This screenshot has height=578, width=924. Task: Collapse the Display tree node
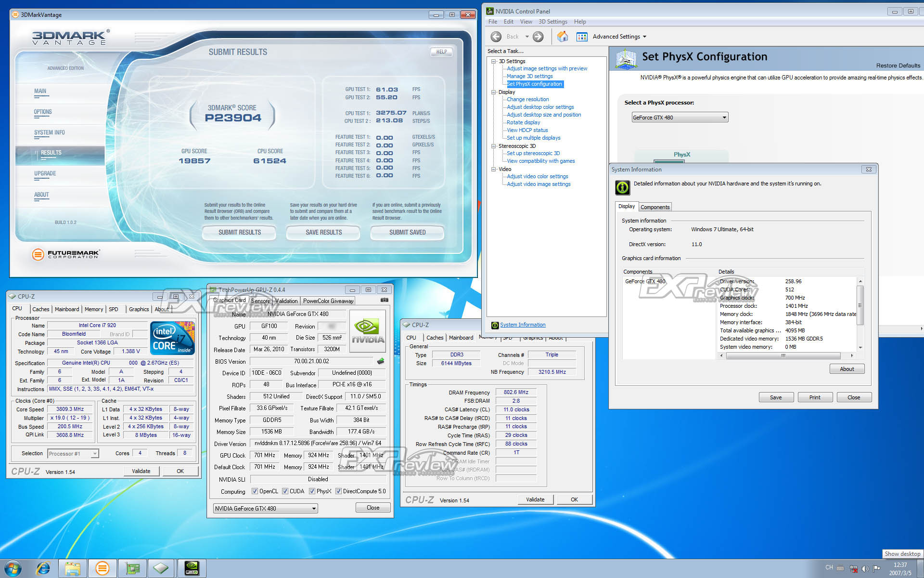pyautogui.click(x=493, y=92)
